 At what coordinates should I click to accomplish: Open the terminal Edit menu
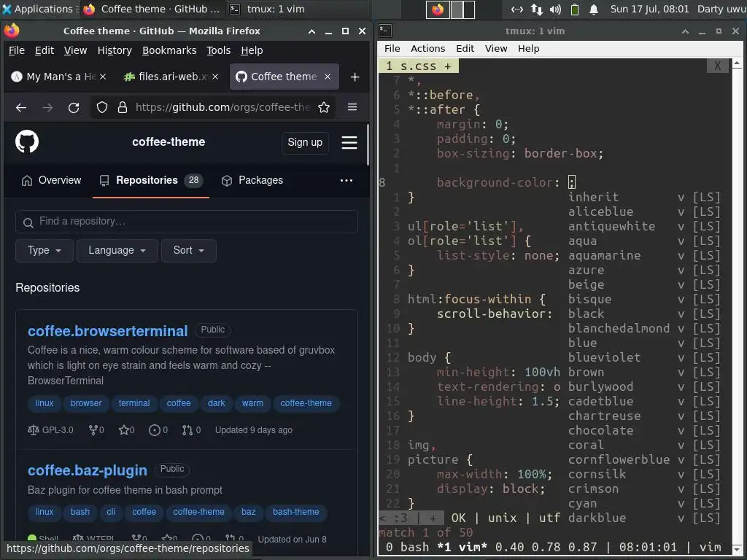(465, 49)
